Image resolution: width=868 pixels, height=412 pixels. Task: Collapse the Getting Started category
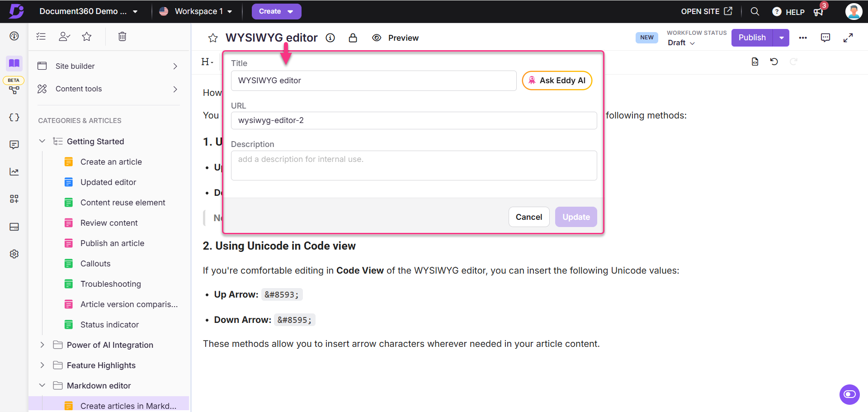42,141
